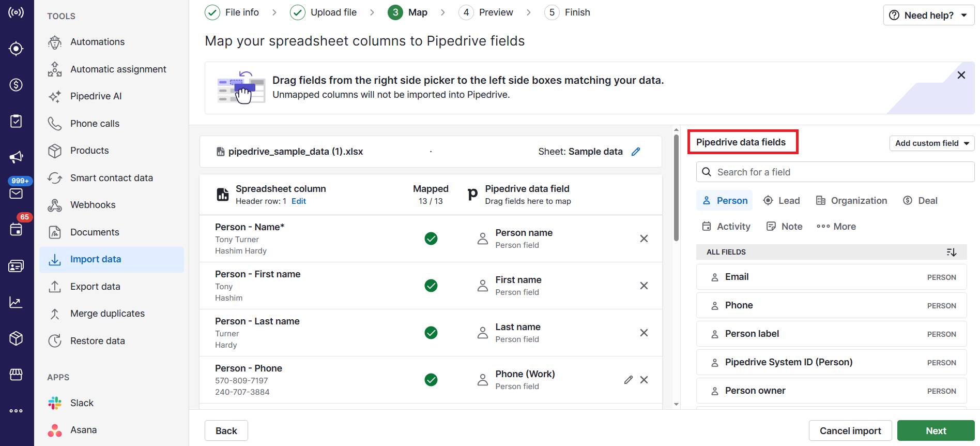Sort fields using the ALL FIELDS sort icon
Image resolution: width=980 pixels, height=446 pixels.
click(x=951, y=252)
